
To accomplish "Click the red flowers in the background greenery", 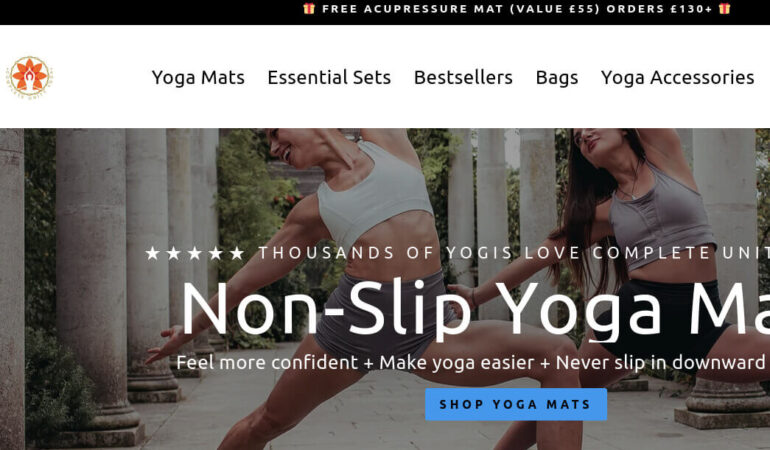I will tap(285, 199).
